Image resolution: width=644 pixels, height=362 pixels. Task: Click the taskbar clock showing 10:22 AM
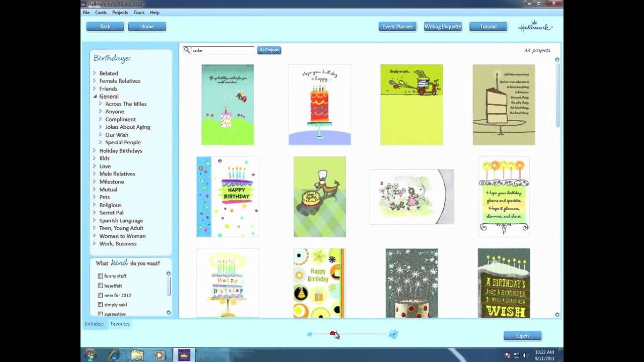point(544,355)
